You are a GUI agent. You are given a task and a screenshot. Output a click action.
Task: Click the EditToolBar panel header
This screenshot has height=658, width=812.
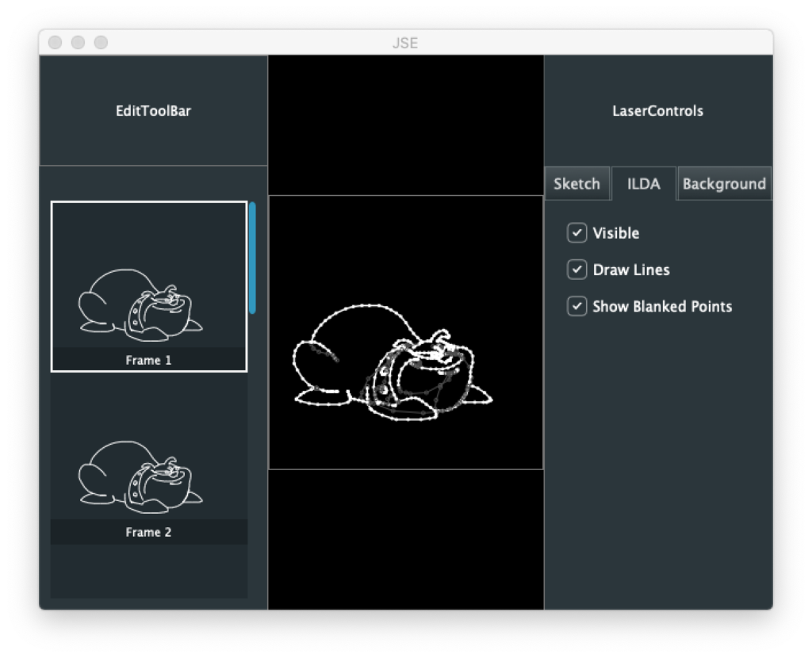pyautogui.click(x=153, y=111)
